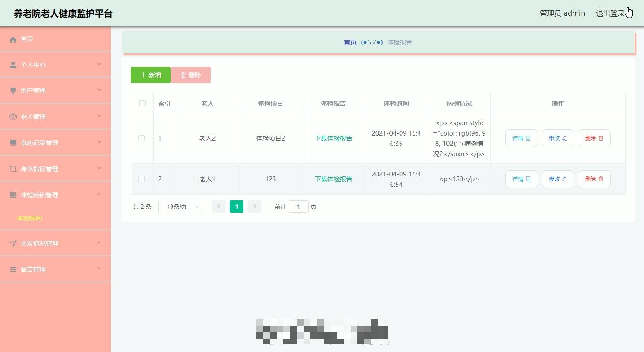This screenshot has height=352, width=644.
Task: Open the 10条/页 page size dropdown
Action: 181,207
